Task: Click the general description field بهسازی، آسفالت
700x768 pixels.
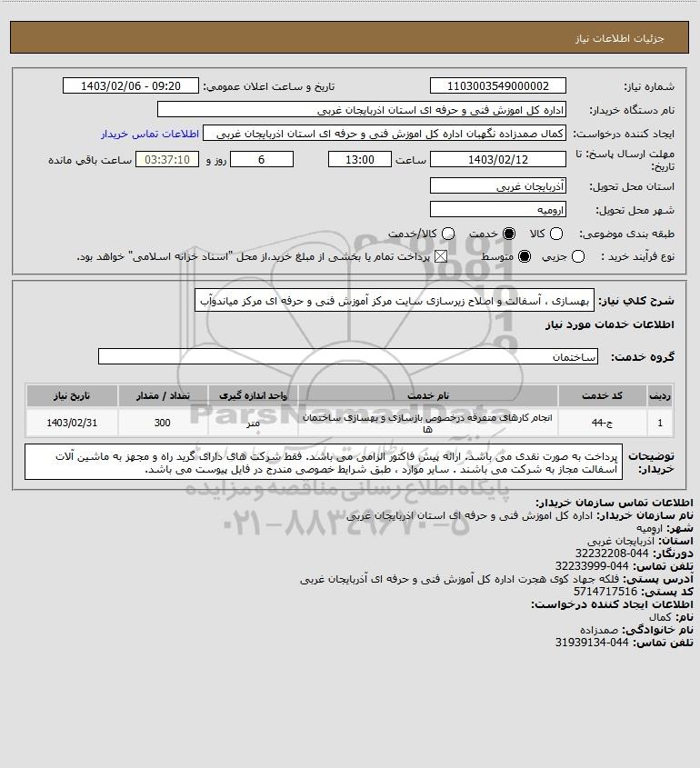Action: click(x=395, y=301)
